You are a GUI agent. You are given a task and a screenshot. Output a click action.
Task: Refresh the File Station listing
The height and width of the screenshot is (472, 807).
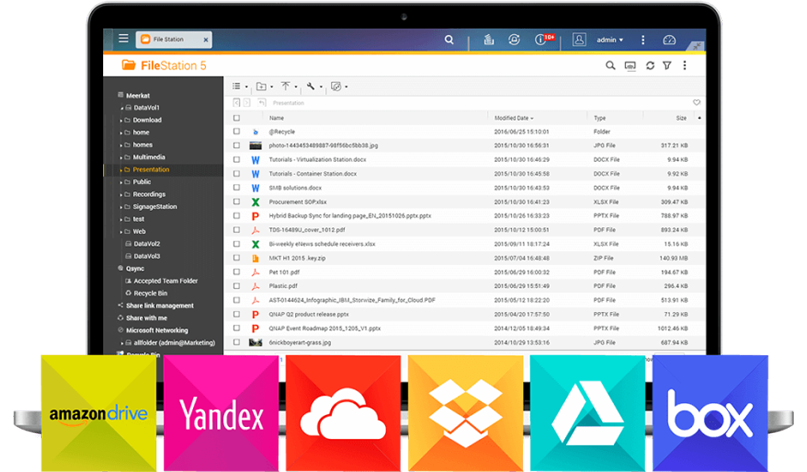pos(650,65)
